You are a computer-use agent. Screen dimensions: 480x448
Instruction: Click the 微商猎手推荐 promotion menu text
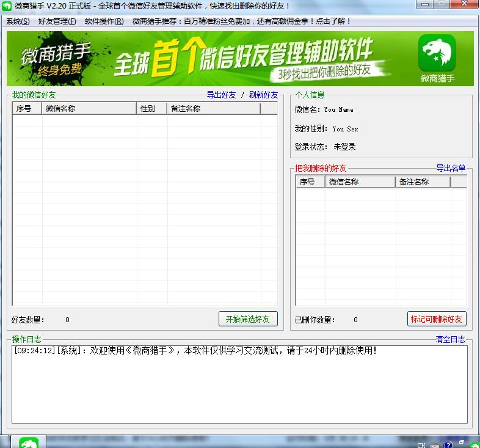click(x=241, y=21)
